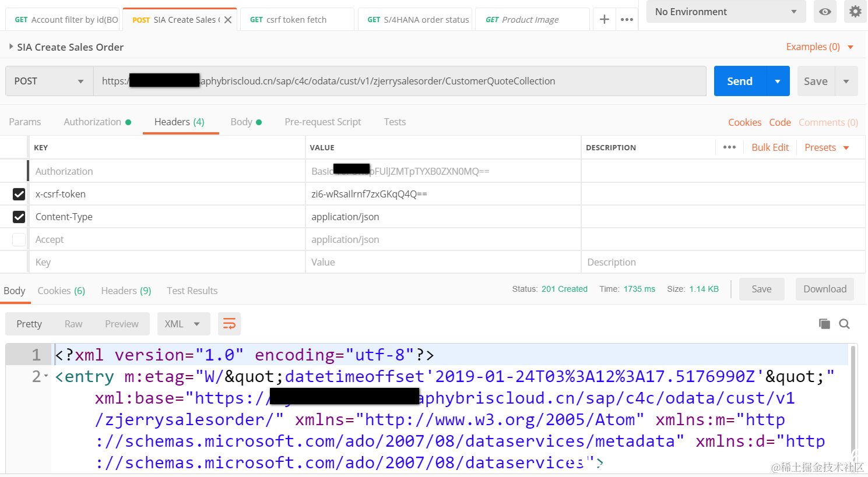This screenshot has width=868, height=477.
Task: Search the response body magnifier icon
Action: [x=844, y=324]
